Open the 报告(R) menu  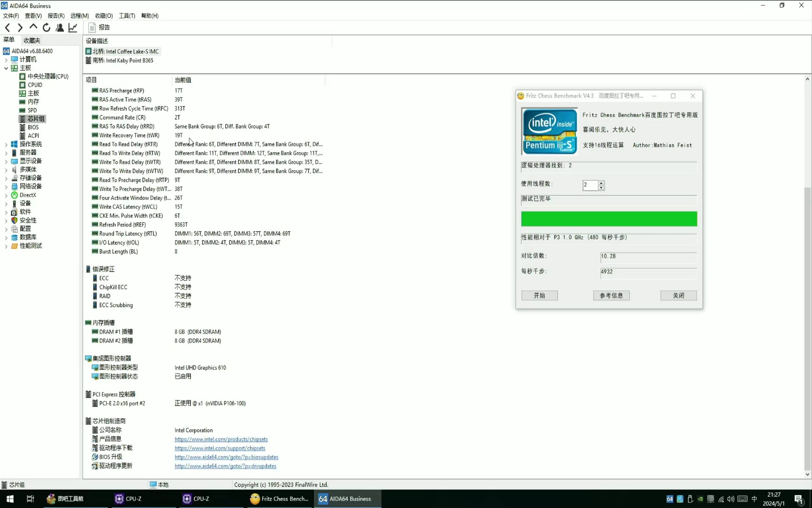(x=56, y=16)
